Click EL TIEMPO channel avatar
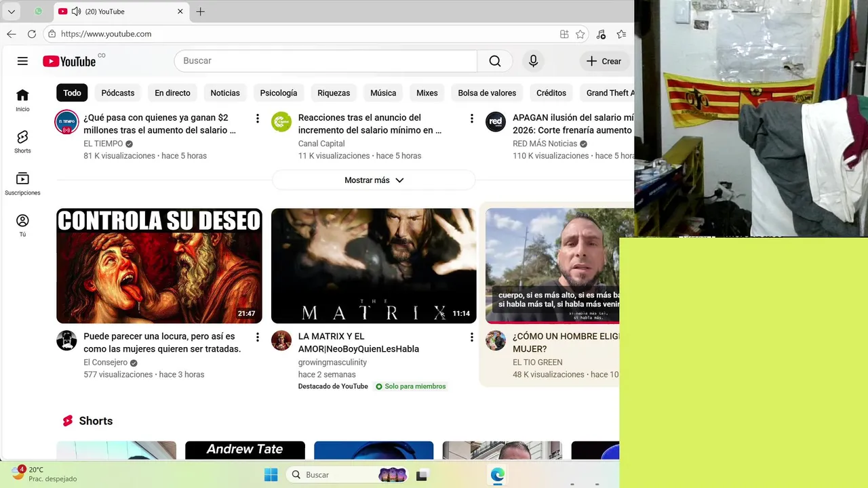The height and width of the screenshot is (488, 868). point(66,122)
